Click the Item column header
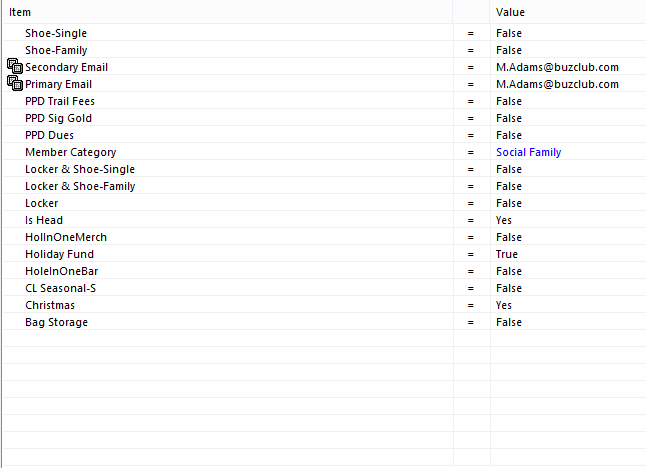The width and height of the screenshot is (646, 468). click(x=20, y=12)
